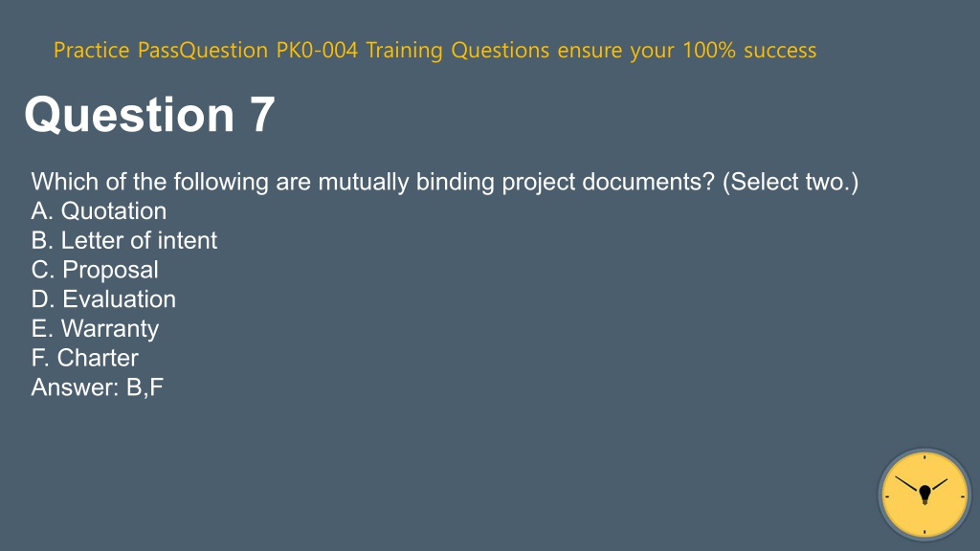Click the number 7 in the heading

tap(262, 115)
